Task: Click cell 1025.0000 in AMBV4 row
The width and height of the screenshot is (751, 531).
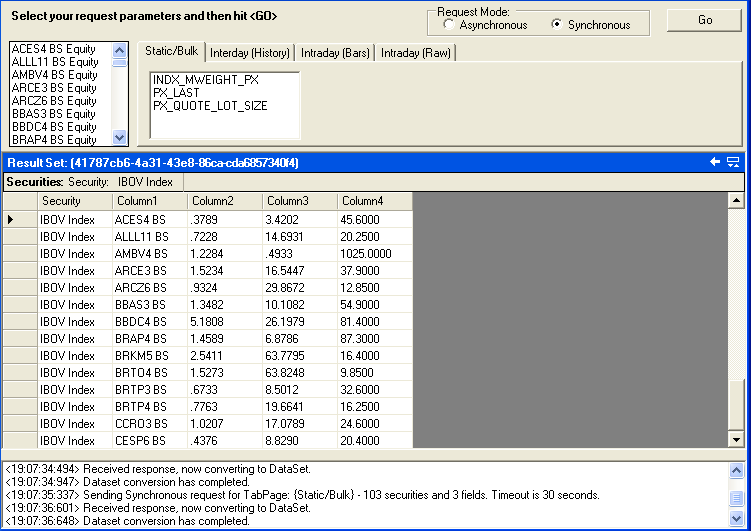Action: coord(375,254)
